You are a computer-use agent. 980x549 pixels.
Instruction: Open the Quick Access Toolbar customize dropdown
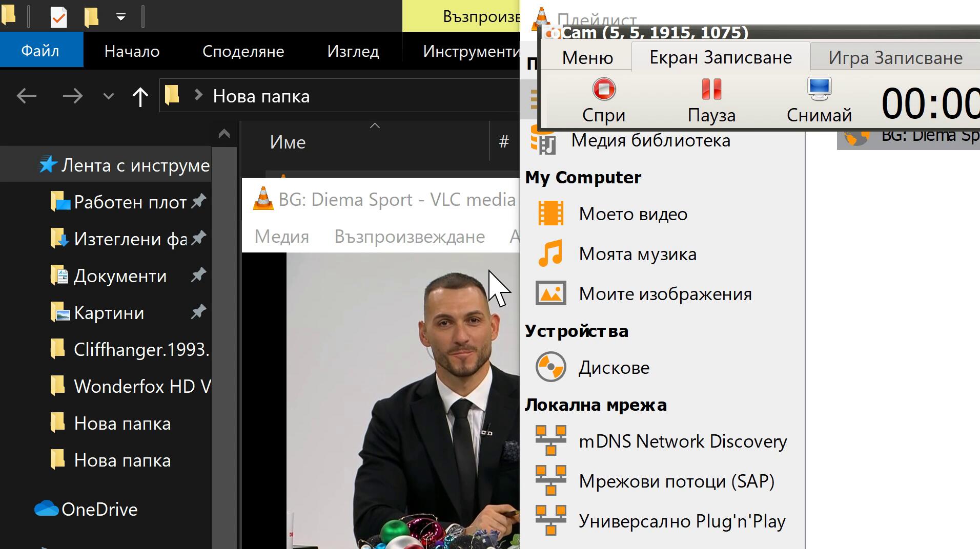(x=121, y=17)
